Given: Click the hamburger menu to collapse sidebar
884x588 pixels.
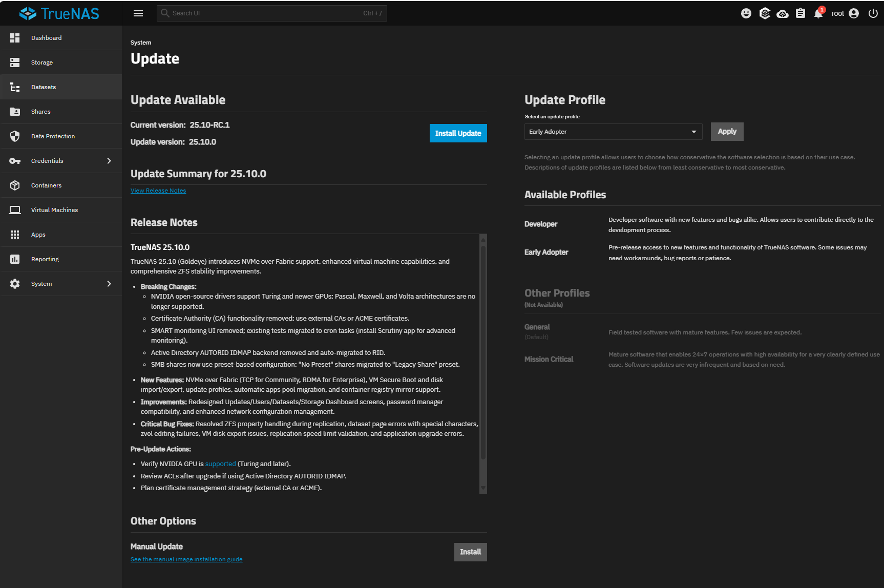Looking at the screenshot, I should click(x=138, y=13).
